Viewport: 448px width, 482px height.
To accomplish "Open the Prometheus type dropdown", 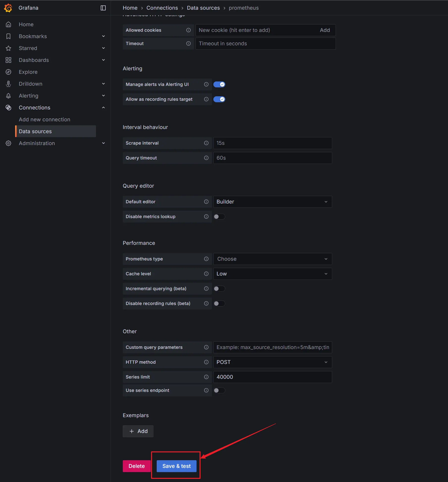I will (x=272, y=259).
